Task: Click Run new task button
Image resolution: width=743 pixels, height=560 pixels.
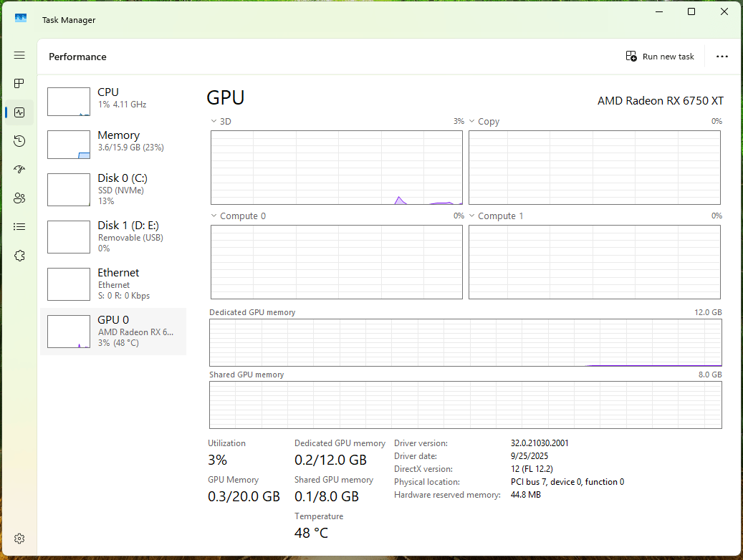Action: (660, 57)
